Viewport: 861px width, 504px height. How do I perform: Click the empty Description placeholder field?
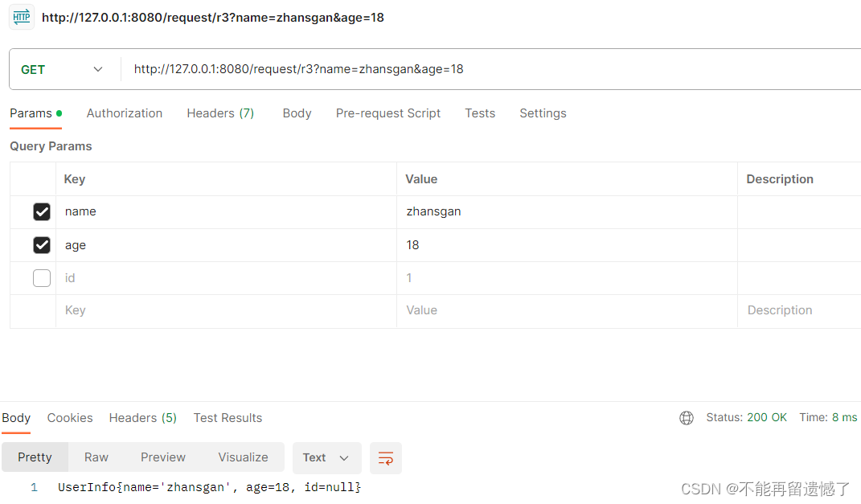[x=799, y=311]
